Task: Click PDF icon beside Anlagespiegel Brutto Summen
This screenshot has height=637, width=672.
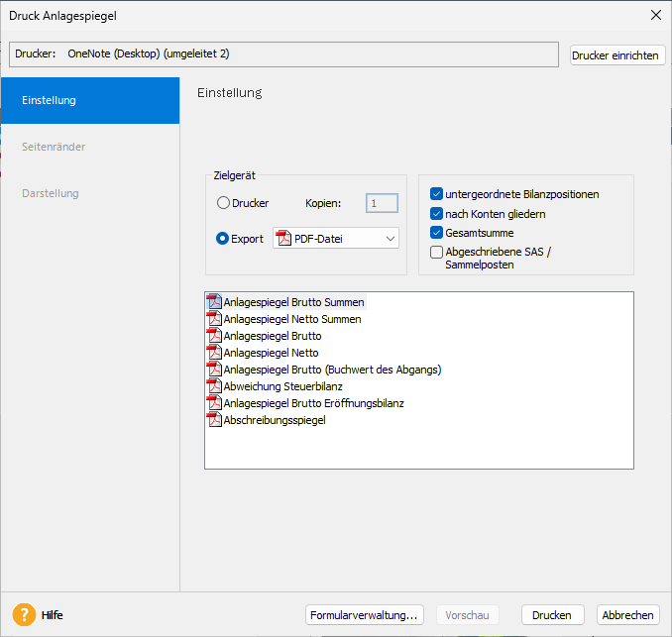Action: click(214, 301)
